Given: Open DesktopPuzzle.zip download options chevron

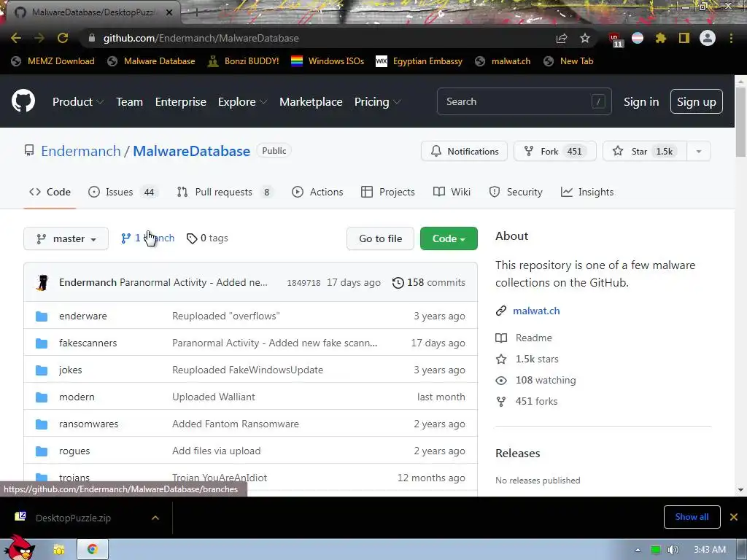Looking at the screenshot, I should click(x=155, y=518).
